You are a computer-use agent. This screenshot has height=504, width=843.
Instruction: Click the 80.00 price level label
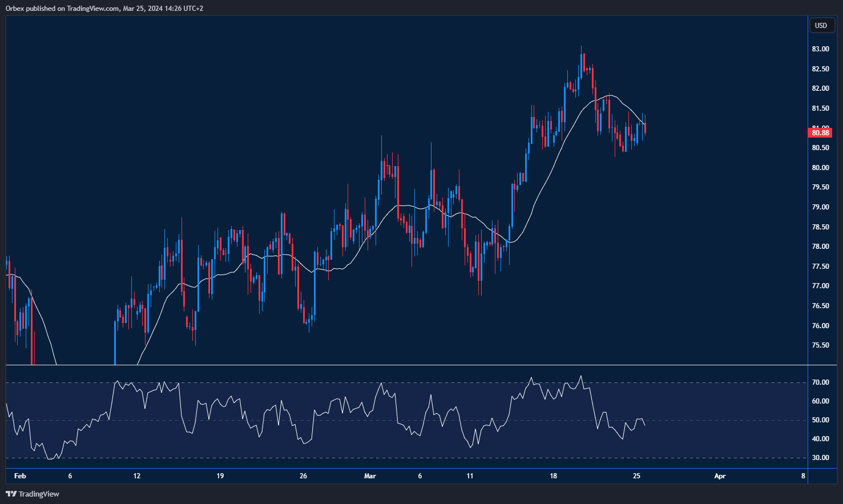click(x=820, y=168)
